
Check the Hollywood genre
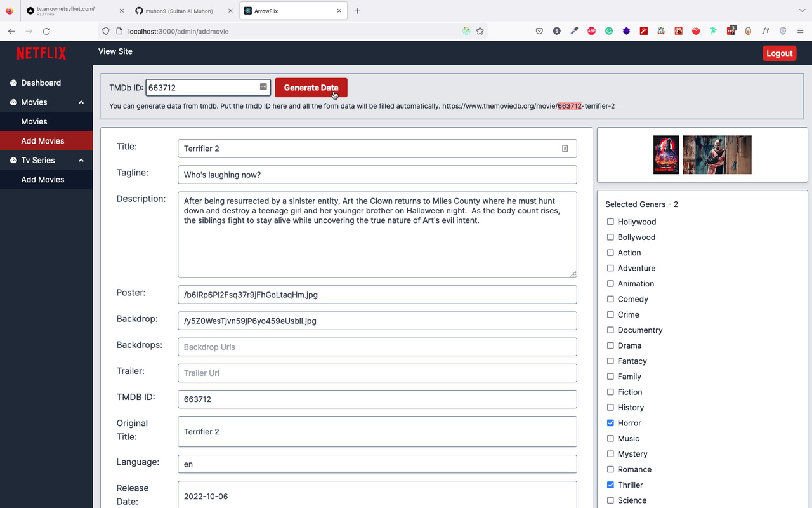pos(610,222)
